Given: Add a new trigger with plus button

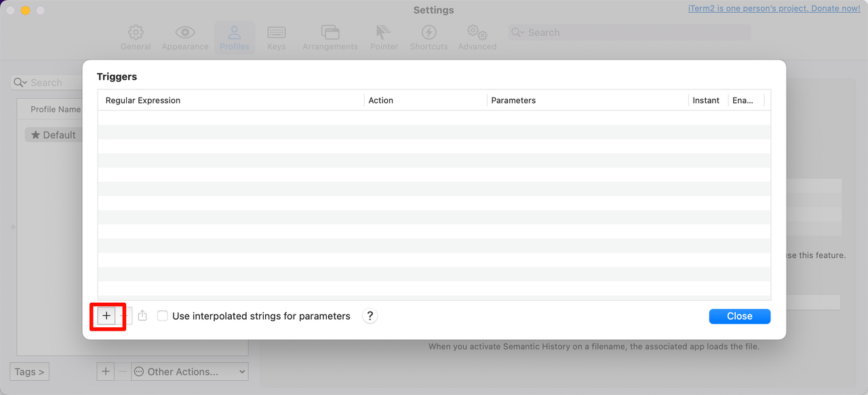Looking at the screenshot, I should pyautogui.click(x=106, y=316).
